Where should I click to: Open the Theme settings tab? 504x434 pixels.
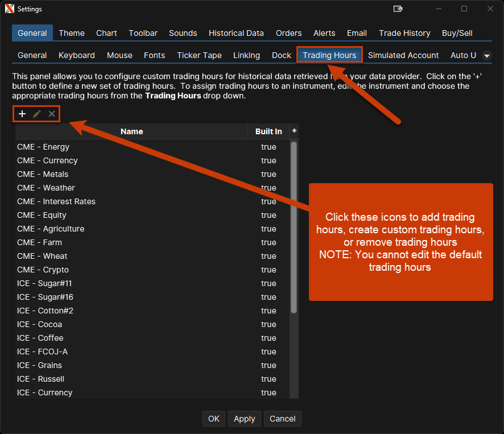pos(72,33)
